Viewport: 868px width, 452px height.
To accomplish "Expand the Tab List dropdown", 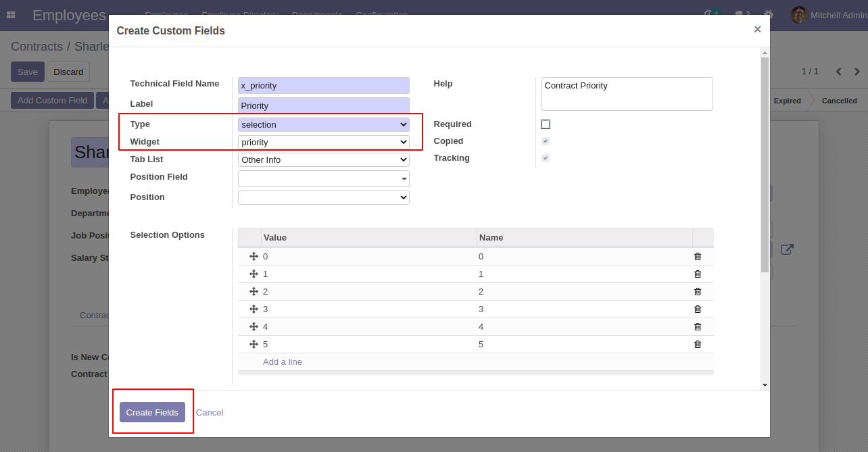I will coord(324,159).
